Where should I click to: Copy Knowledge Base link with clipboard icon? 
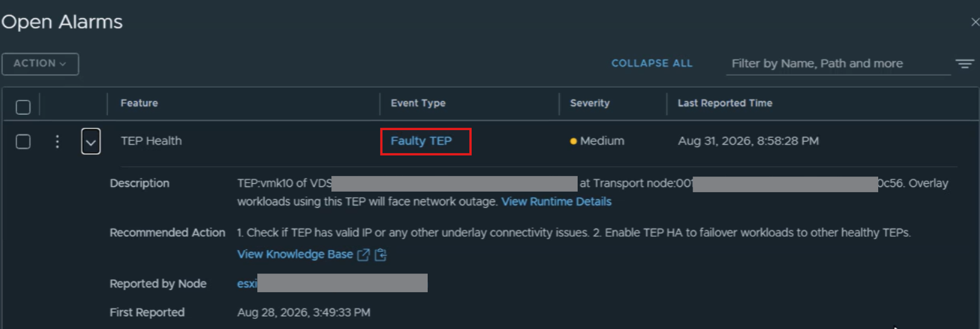tap(381, 255)
